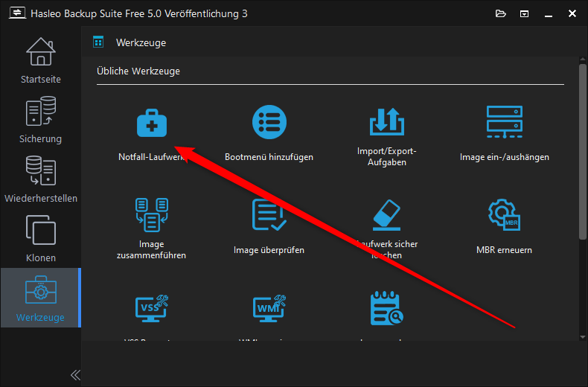Select Klonen in the sidebar
588x387 pixels.
click(x=40, y=238)
